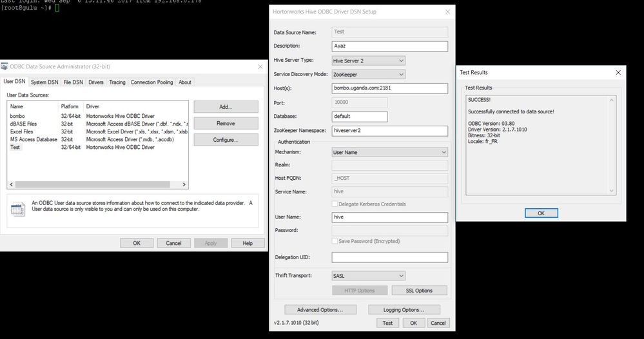The width and height of the screenshot is (644, 339).
Task: Open SSL Options
Action: click(x=419, y=291)
